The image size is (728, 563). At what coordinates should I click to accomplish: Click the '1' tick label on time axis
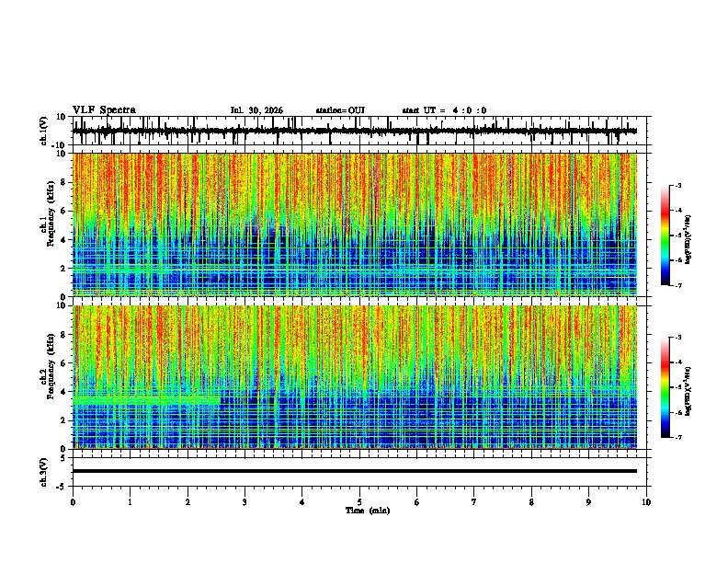[x=130, y=502]
